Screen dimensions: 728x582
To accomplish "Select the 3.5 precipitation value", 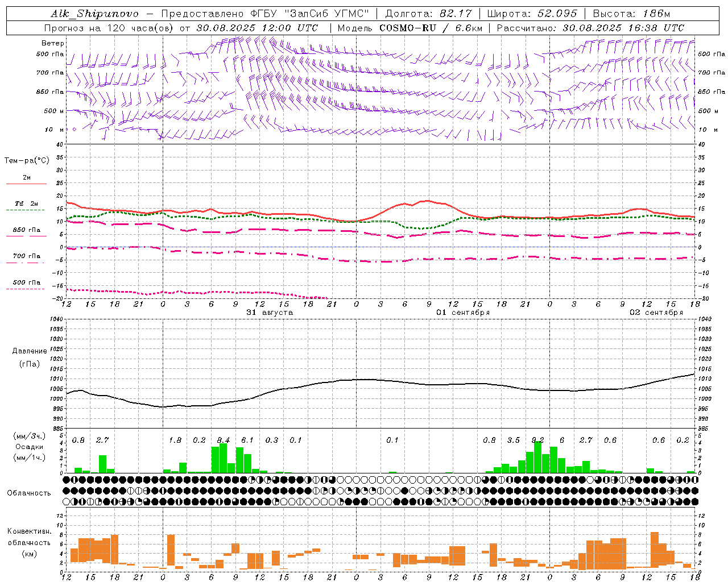I will pyautogui.click(x=514, y=440).
